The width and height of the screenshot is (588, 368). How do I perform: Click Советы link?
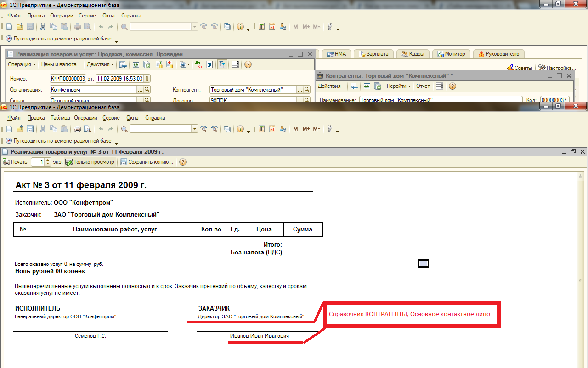pyautogui.click(x=519, y=68)
